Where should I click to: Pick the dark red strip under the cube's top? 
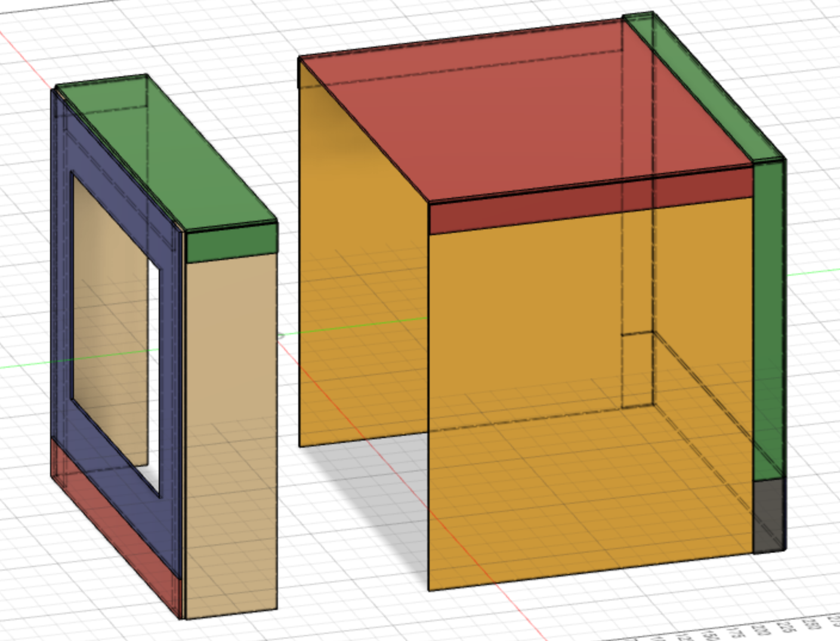pos(591,200)
